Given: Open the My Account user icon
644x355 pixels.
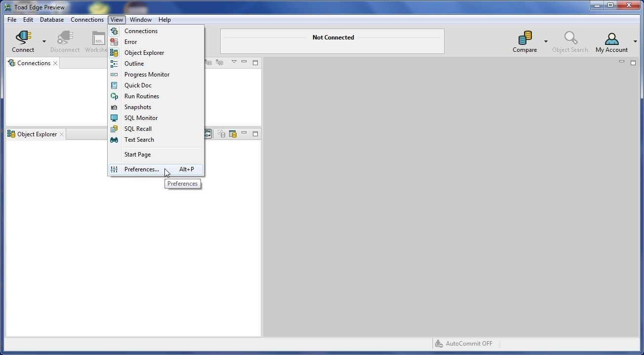Looking at the screenshot, I should pos(611,39).
